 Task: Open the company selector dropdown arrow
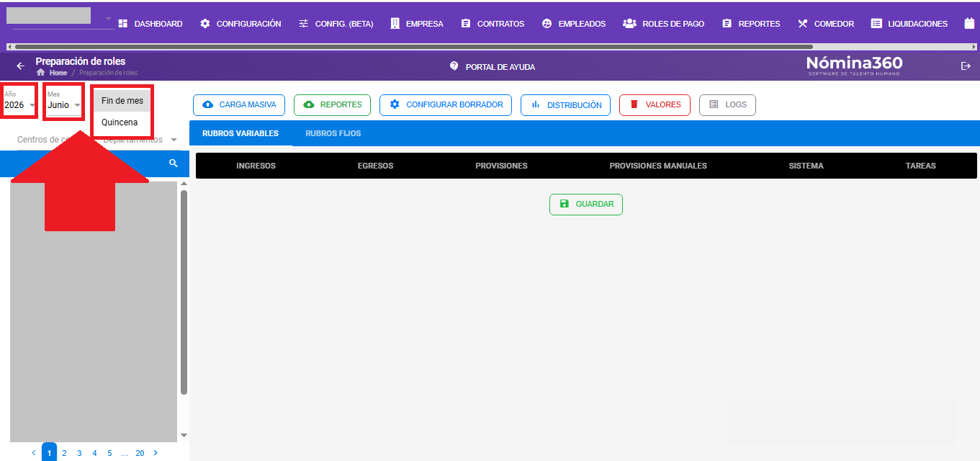[108, 19]
